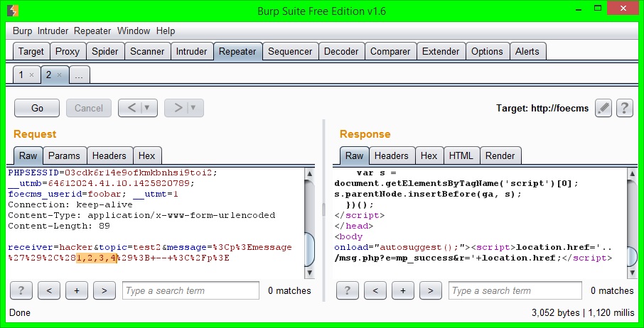Image resolution: width=644 pixels, height=328 pixels.
Task: Select the request Raw tab
Action: point(28,155)
